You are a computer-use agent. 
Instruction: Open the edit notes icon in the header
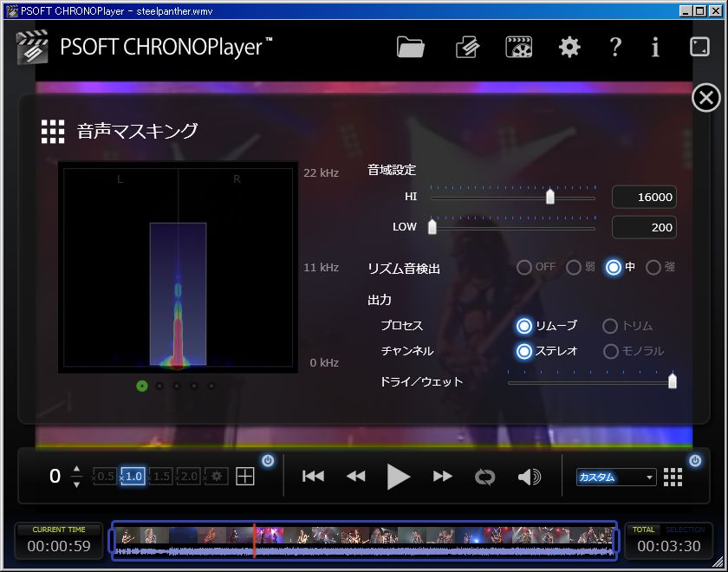[467, 47]
